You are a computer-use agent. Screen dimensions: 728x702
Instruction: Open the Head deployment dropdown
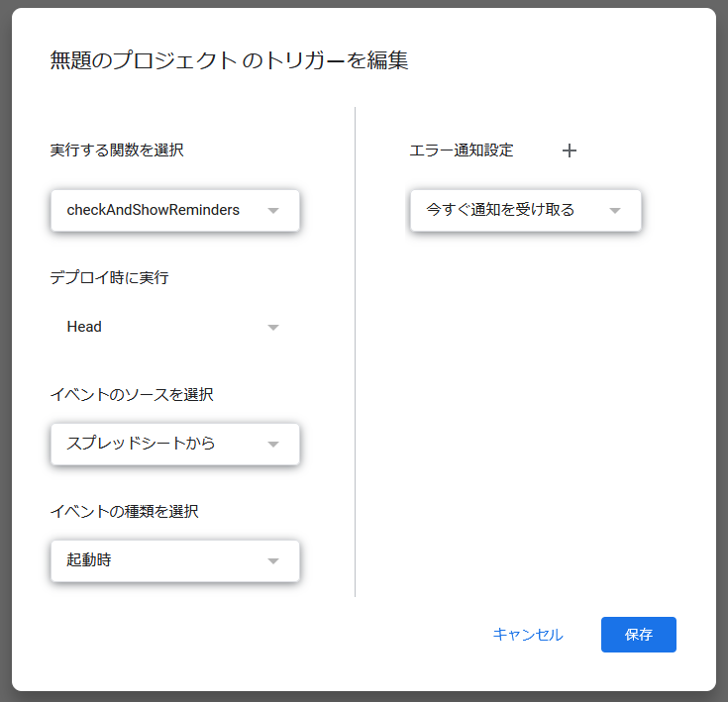pos(175,327)
